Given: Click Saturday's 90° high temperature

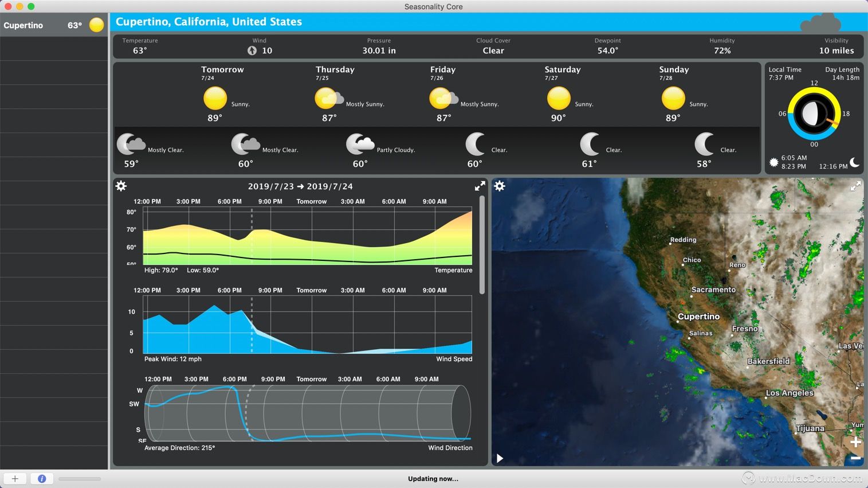Looking at the screenshot, I should (559, 118).
